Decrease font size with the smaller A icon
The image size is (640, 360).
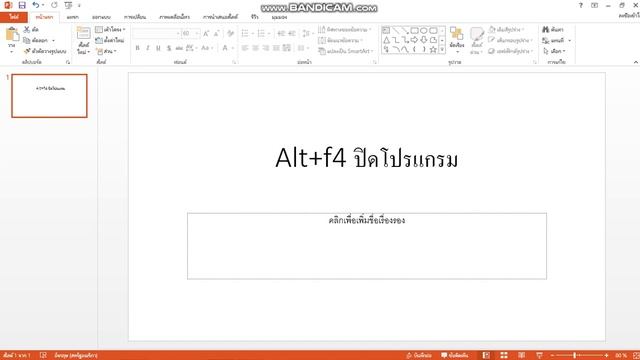216,33
